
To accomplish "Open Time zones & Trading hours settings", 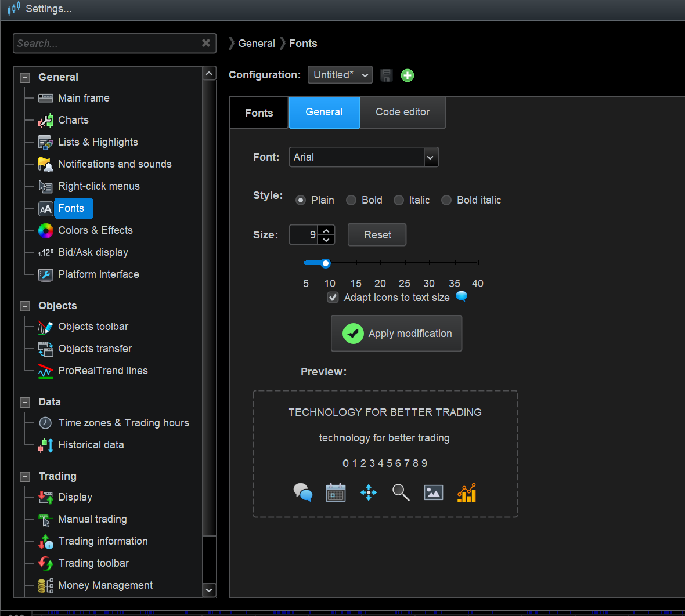I will 124,423.
